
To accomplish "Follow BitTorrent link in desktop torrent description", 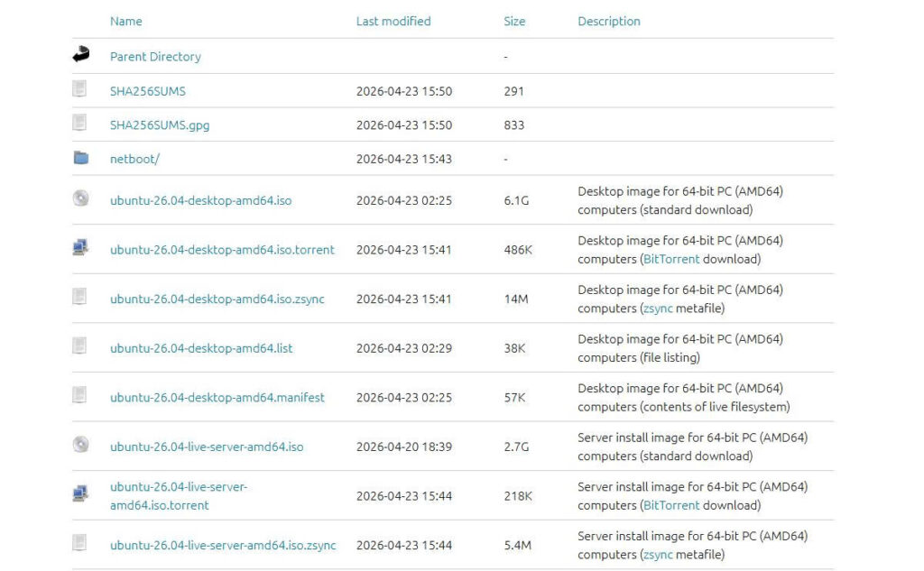I will (x=671, y=259).
